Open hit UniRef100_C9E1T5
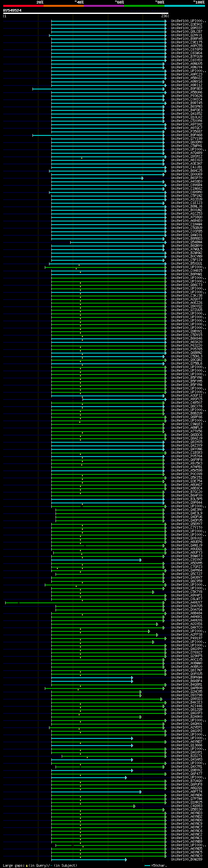 click(x=187, y=42)
